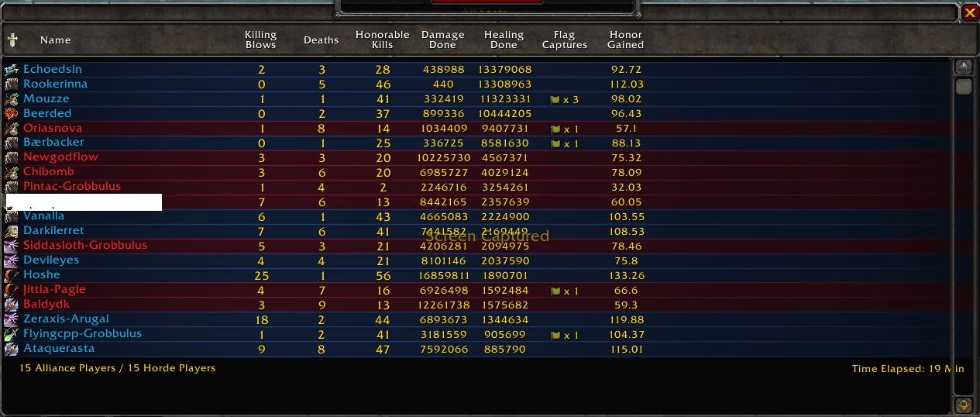980x417 pixels.
Task: Sort by the Healing Done column
Action: 504,40
